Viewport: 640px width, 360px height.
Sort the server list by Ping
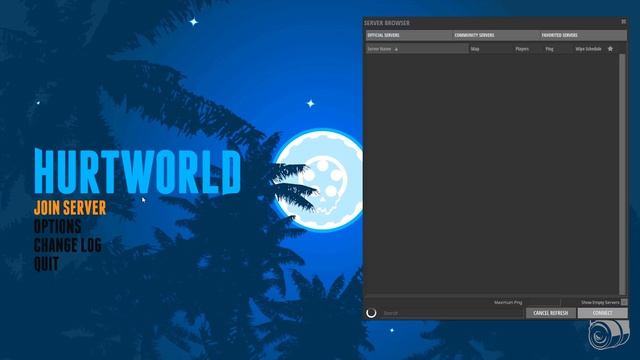[x=549, y=49]
